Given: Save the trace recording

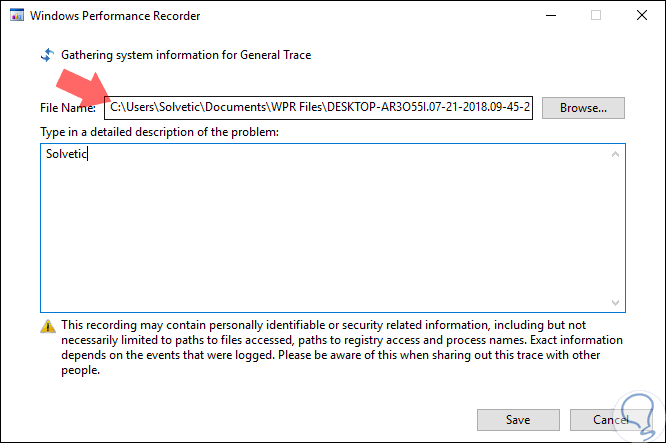Looking at the screenshot, I should [x=518, y=419].
